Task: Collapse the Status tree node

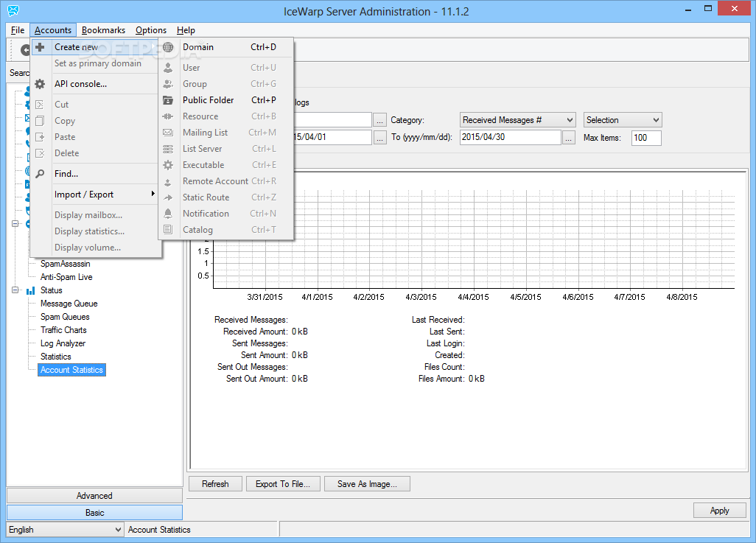Action: click(15, 290)
